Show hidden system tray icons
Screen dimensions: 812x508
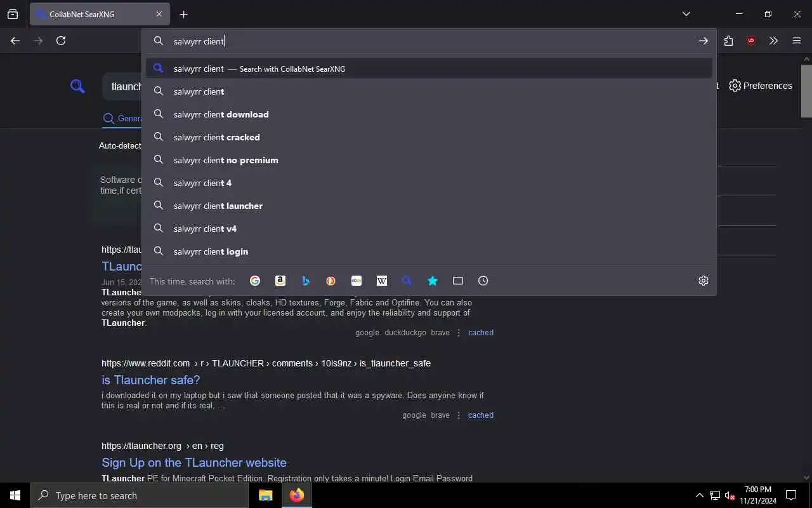tap(700, 495)
